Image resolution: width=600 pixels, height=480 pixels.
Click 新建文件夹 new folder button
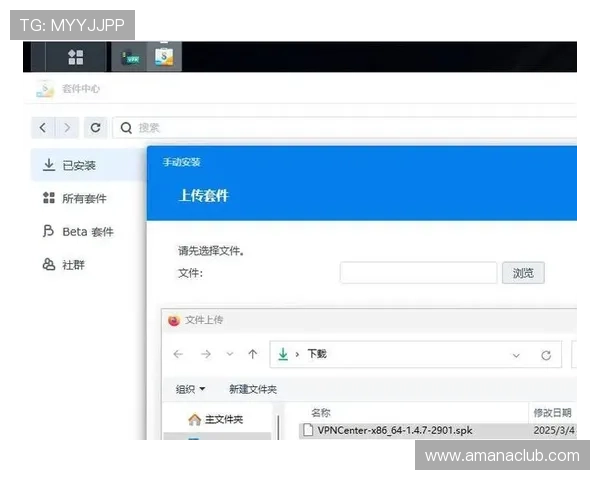(x=253, y=389)
